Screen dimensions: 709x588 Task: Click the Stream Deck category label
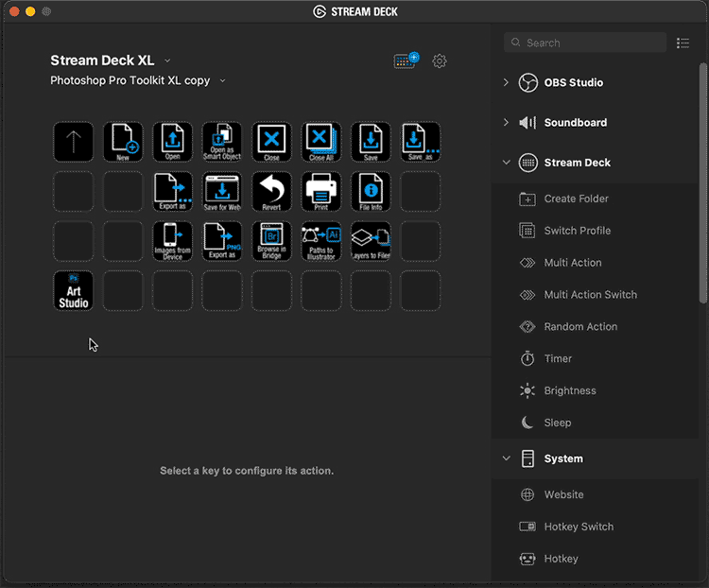pos(578,163)
